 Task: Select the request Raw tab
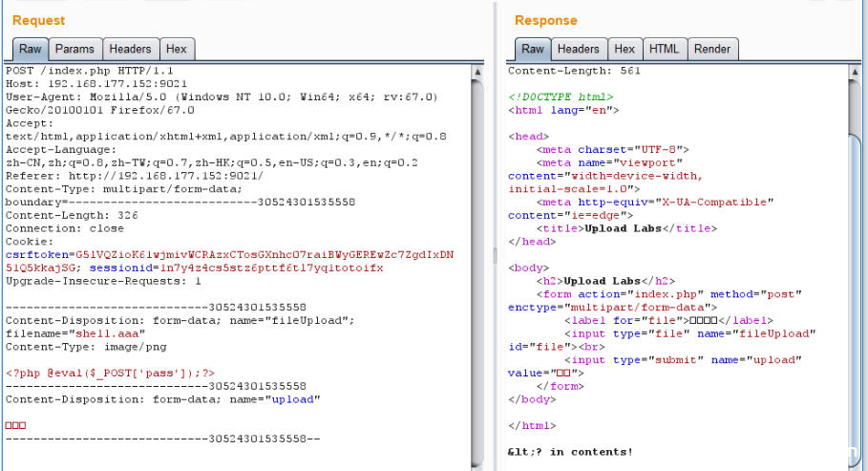(x=30, y=49)
